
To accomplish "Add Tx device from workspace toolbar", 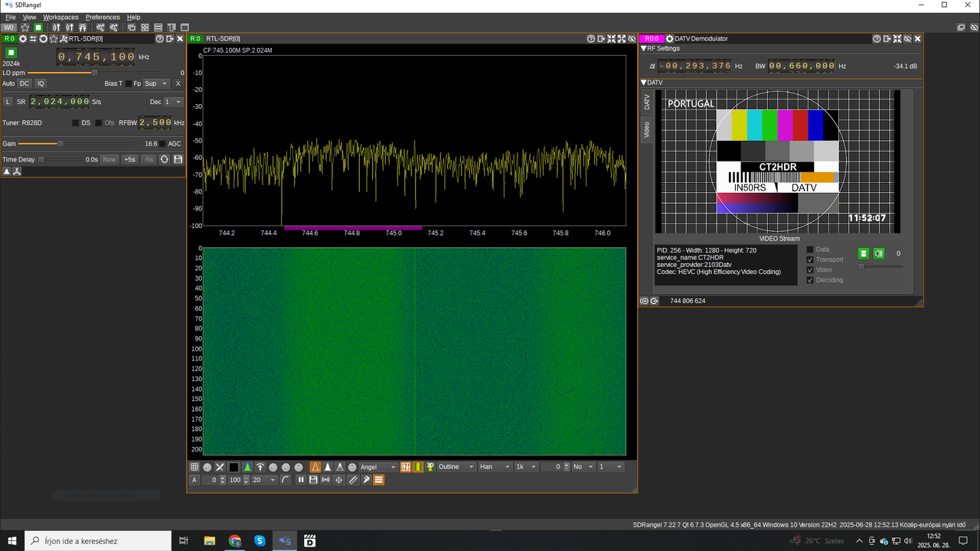I will [69, 28].
